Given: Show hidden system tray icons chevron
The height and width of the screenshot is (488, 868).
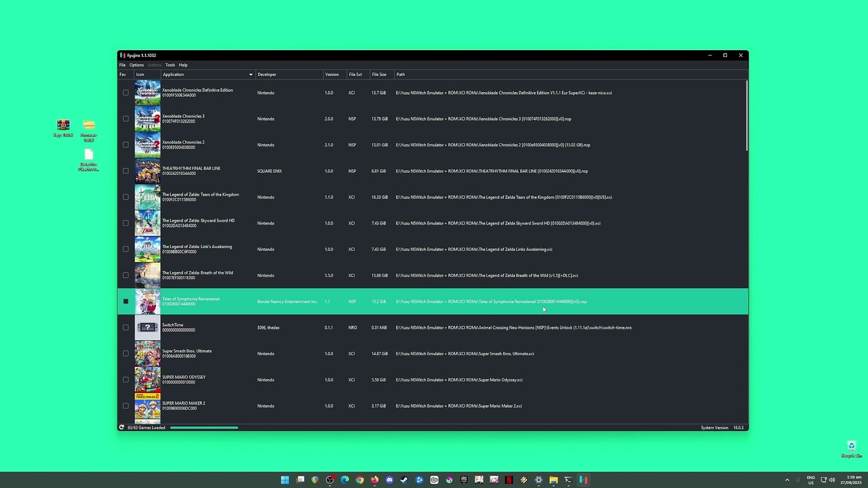Looking at the screenshot, I should 787,480.
